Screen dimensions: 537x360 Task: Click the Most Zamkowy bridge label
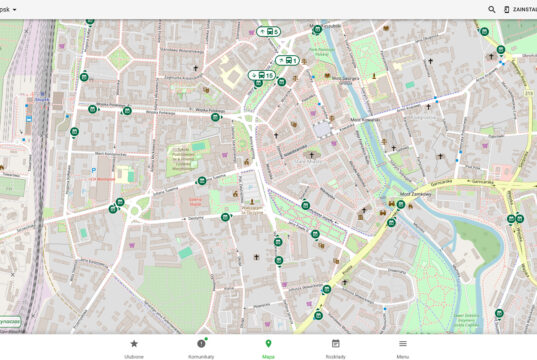coord(416,194)
